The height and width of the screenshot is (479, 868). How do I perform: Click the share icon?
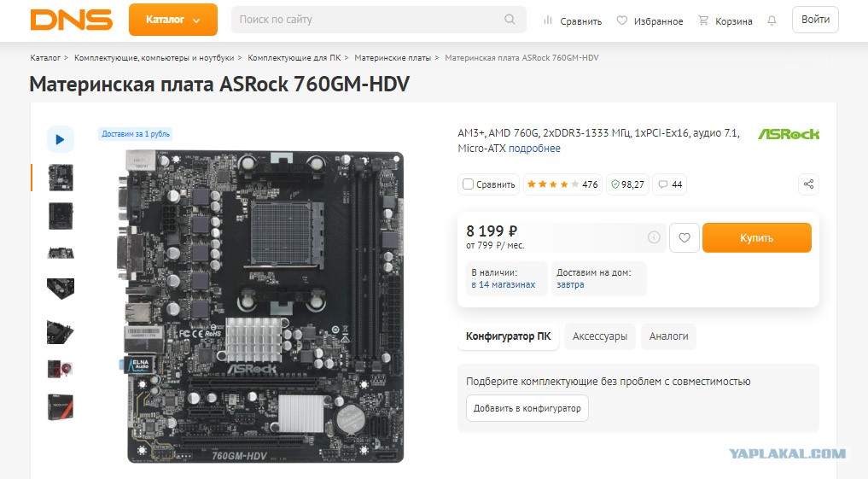point(808,184)
